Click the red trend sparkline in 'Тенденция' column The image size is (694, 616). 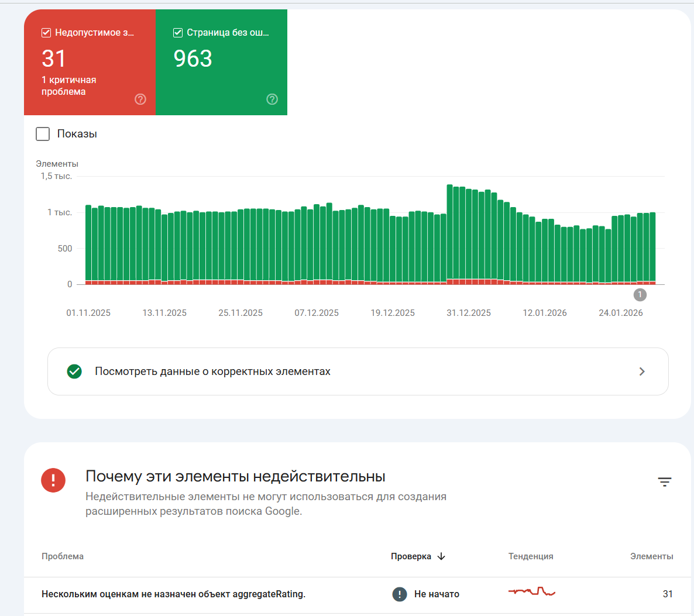pyautogui.click(x=531, y=591)
